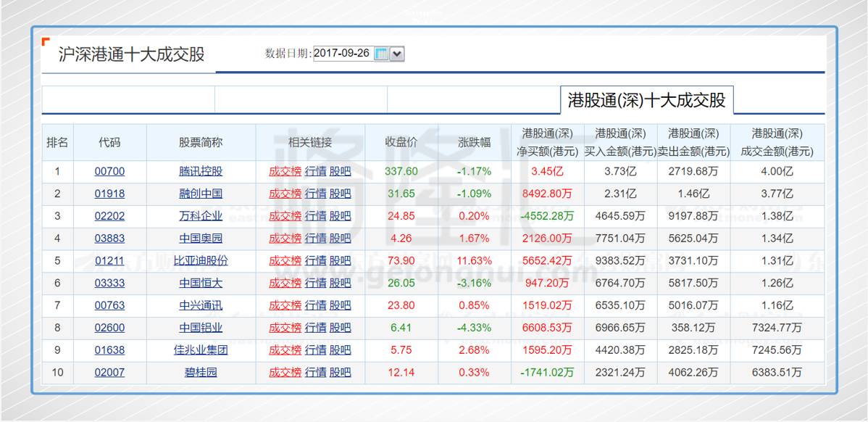Open 腾讯控股 stock name link
868x422 pixels.
[x=201, y=172]
